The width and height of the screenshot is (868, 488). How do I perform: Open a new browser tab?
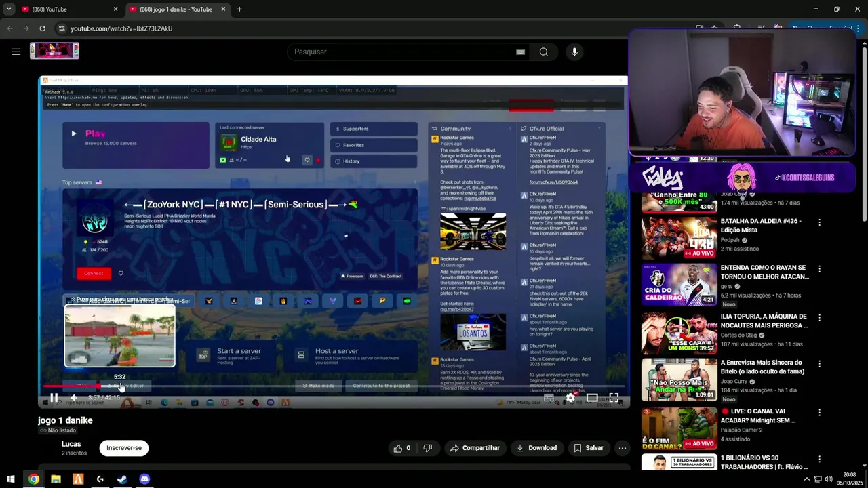pos(239,9)
